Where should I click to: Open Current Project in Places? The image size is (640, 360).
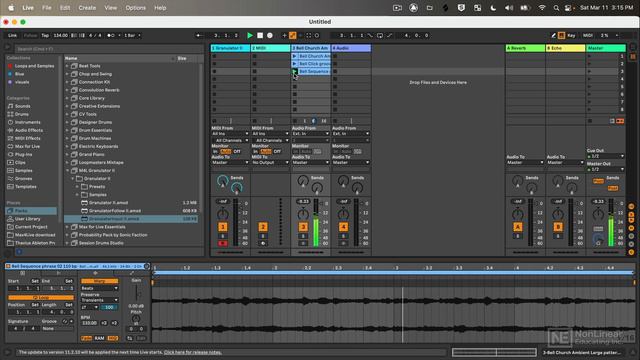click(x=31, y=227)
